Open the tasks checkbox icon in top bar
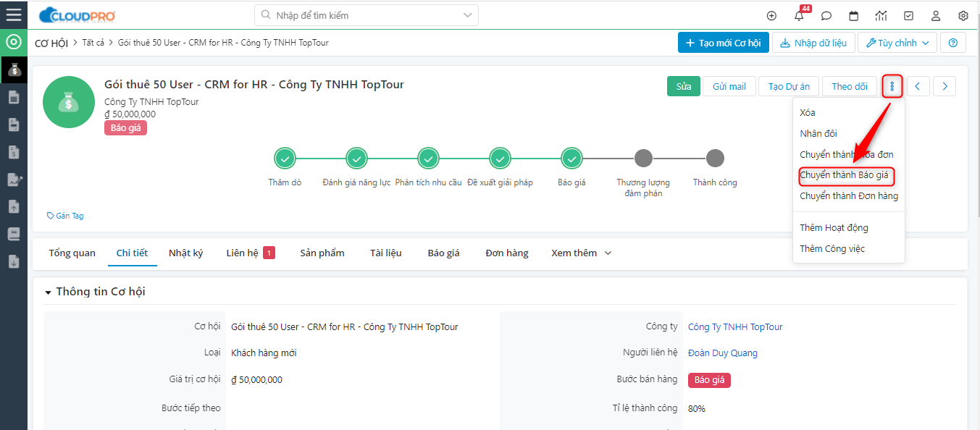This screenshot has width=980, height=430. click(908, 16)
